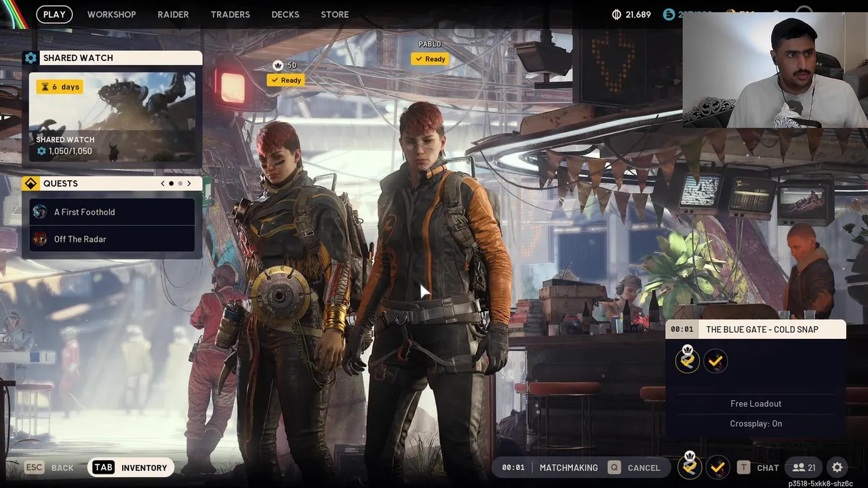Click the PABLO player name
This screenshot has width=868, height=488.
[x=429, y=44]
